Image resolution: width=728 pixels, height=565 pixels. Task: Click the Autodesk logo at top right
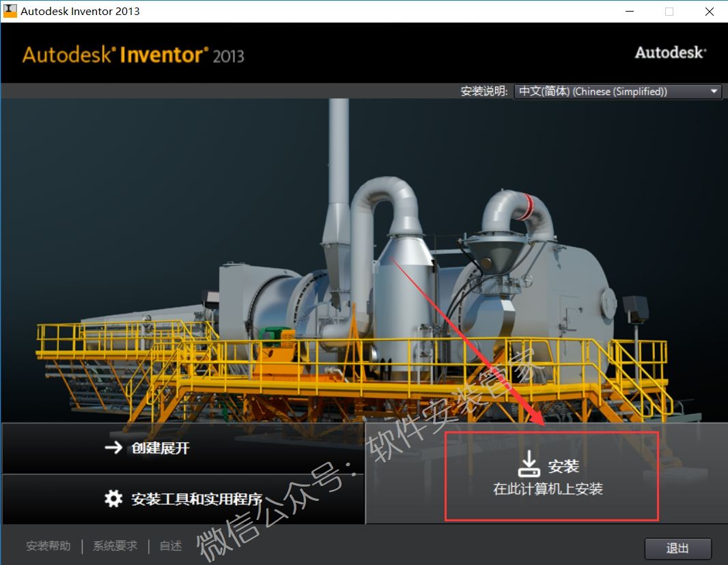point(670,52)
